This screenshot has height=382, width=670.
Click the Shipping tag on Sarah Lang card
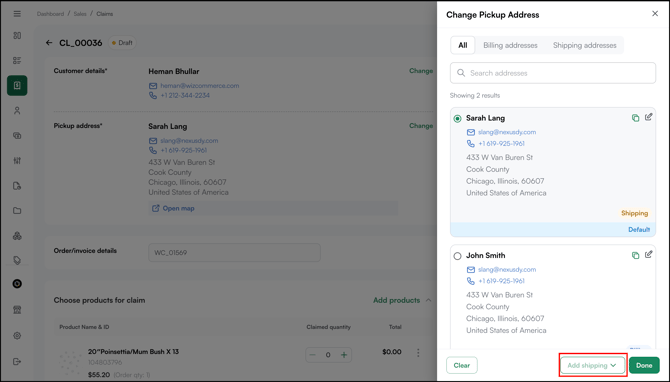click(635, 213)
